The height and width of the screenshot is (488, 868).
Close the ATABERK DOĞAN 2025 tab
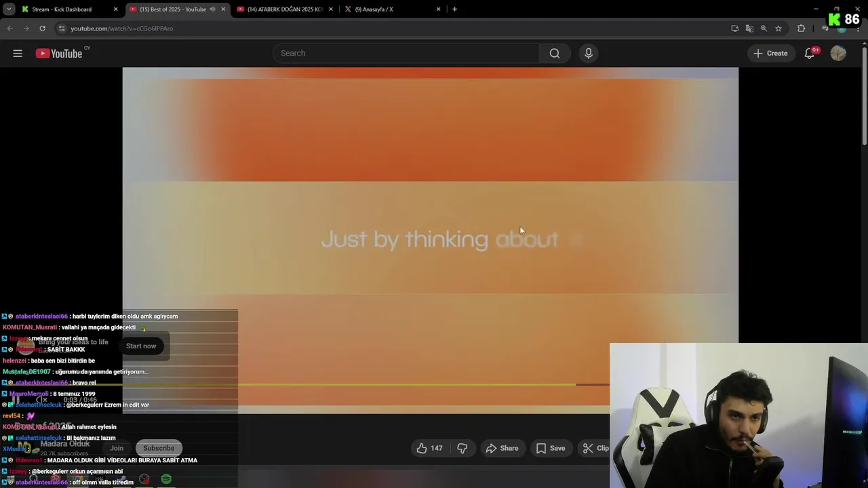pos(331,9)
